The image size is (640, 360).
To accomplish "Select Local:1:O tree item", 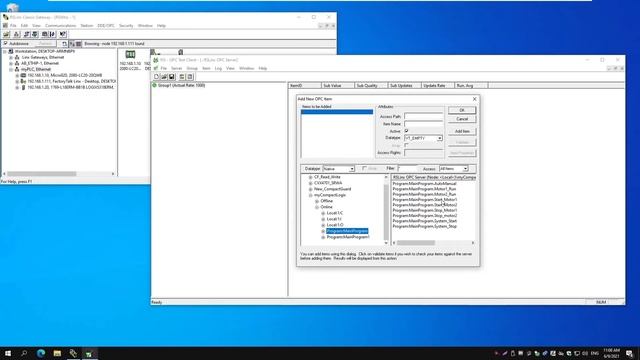I will 335,225.
